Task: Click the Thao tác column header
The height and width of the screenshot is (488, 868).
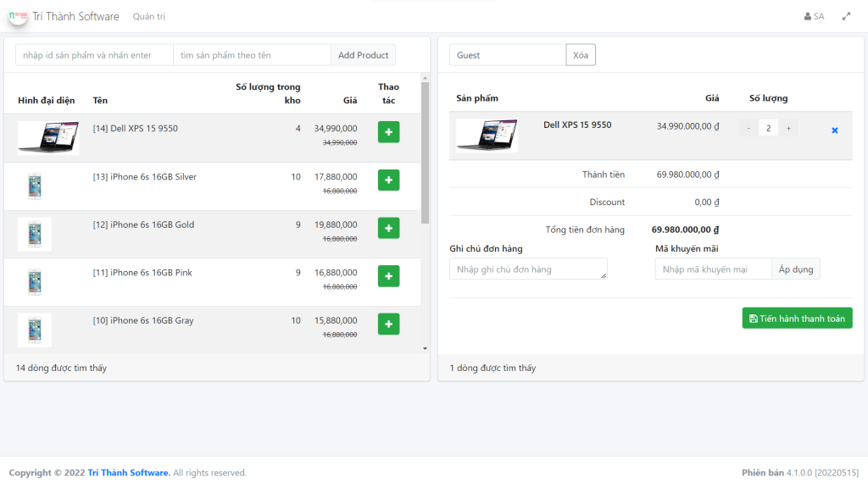Action: pos(388,93)
